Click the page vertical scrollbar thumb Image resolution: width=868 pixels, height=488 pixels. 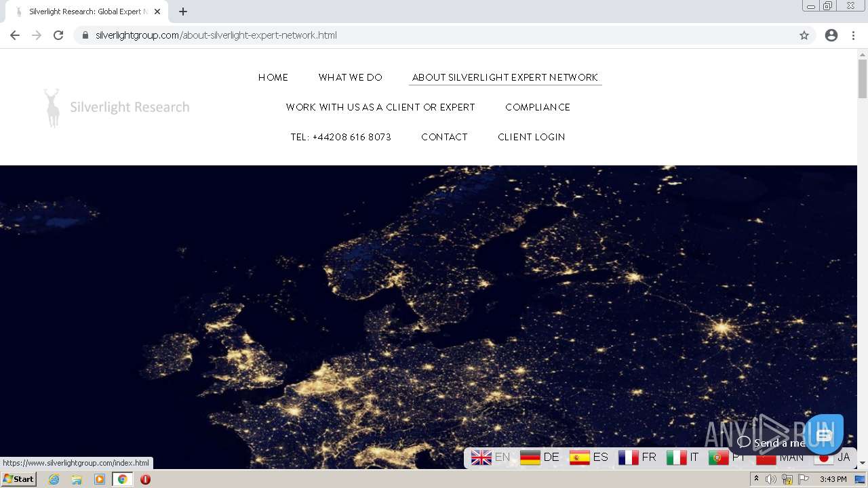point(863,79)
